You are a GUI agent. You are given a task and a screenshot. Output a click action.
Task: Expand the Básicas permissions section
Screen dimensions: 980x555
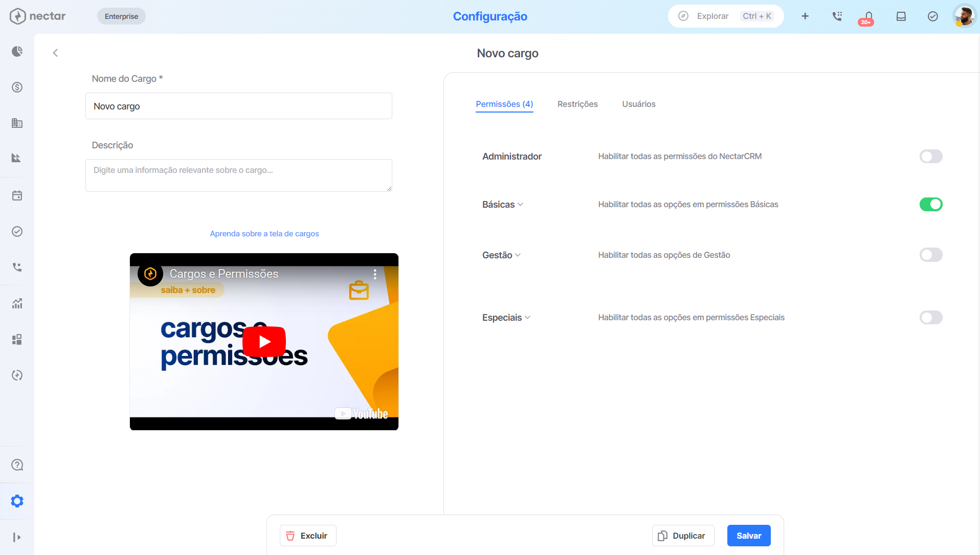coord(502,204)
